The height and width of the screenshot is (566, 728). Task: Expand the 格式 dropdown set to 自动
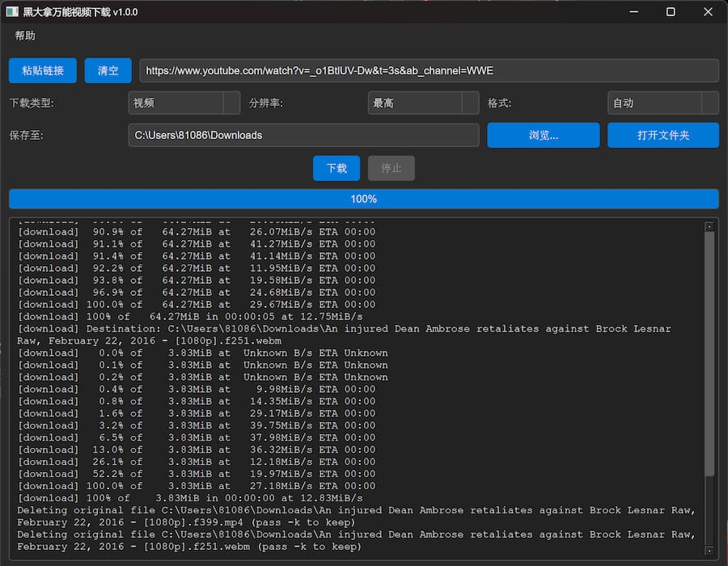(x=662, y=103)
